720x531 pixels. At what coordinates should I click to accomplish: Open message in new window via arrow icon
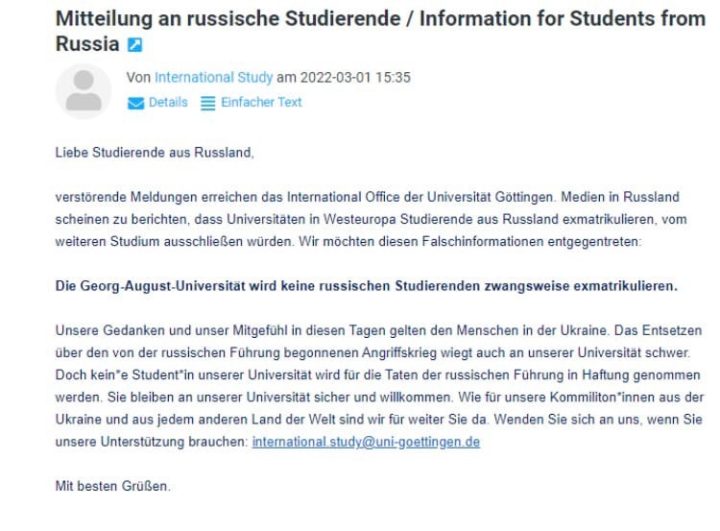135,45
